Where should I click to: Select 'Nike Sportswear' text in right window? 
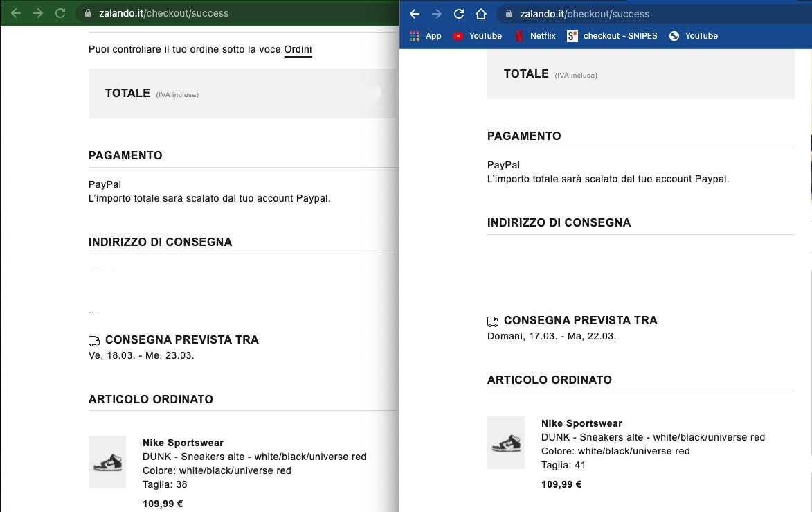pos(581,423)
